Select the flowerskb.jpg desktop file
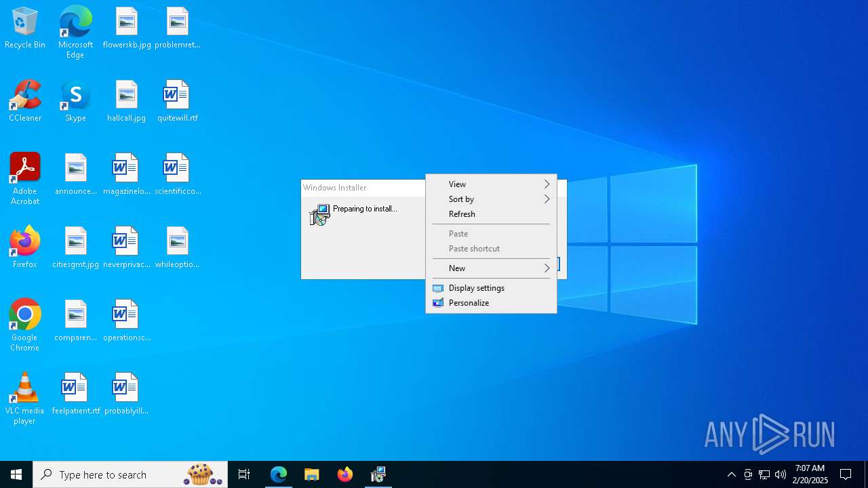 pyautogui.click(x=127, y=28)
